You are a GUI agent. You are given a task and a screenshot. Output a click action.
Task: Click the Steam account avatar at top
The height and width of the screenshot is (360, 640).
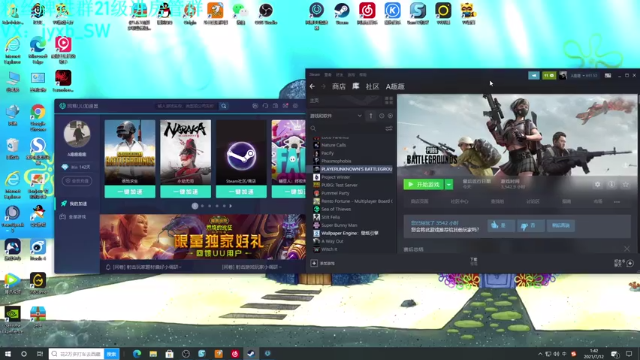pos(563,76)
